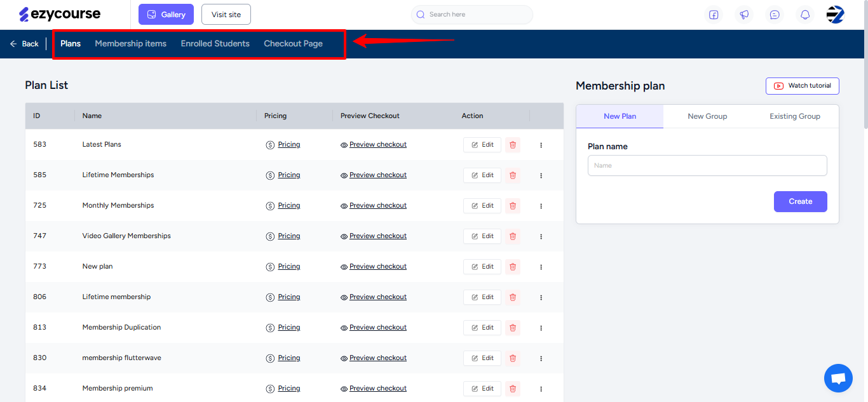Delete the New plan row

point(513,267)
